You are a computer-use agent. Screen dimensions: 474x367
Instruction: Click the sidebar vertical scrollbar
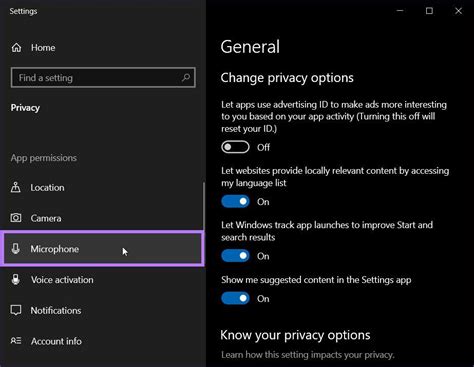click(203, 206)
